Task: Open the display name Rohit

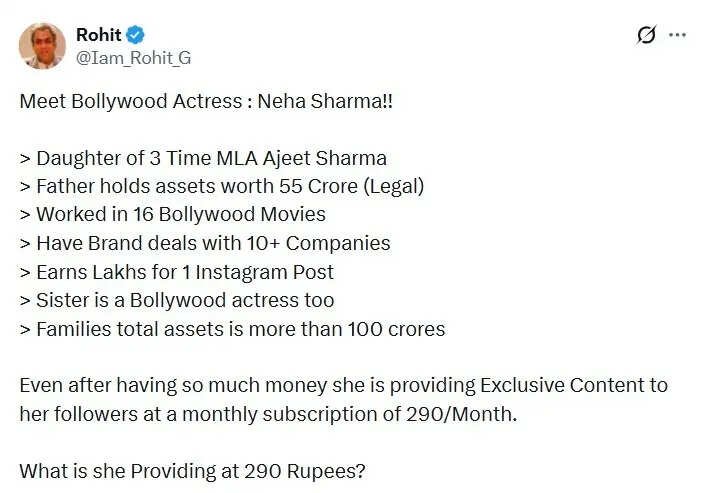Action: coord(98,34)
